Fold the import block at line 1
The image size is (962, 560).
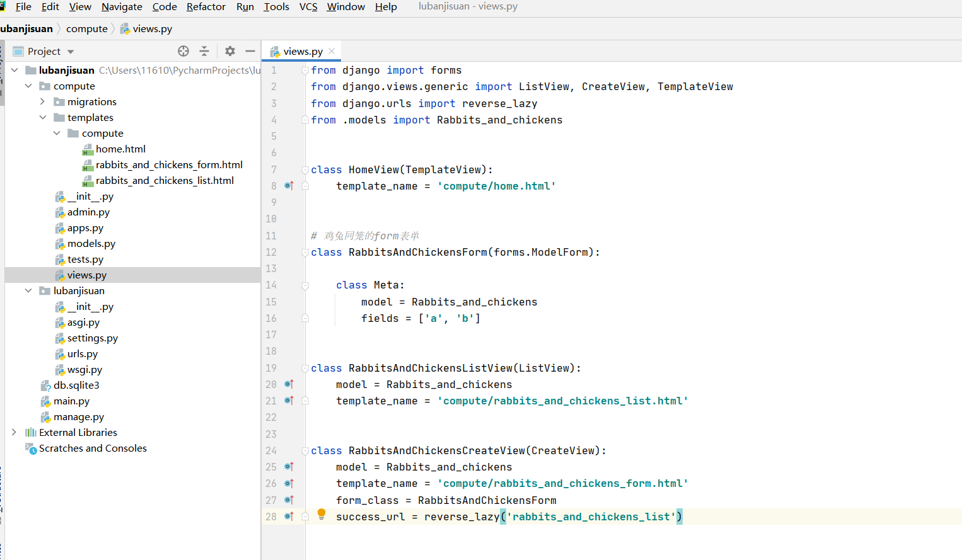click(x=305, y=70)
